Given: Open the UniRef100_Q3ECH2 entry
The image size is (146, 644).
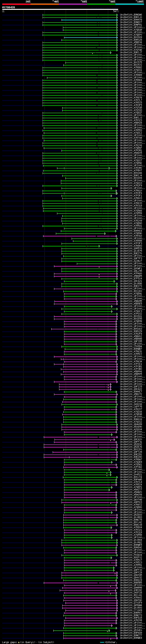Looking at the screenshot, I should point(131,590).
